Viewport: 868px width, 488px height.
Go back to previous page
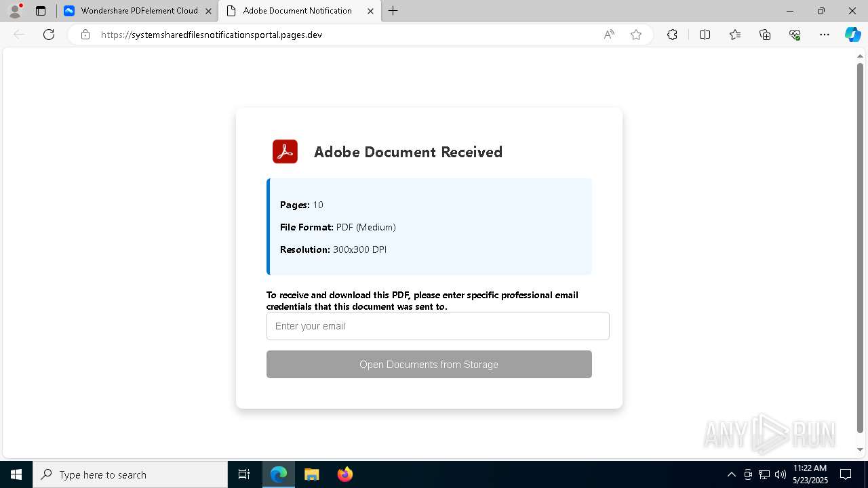tap(19, 35)
